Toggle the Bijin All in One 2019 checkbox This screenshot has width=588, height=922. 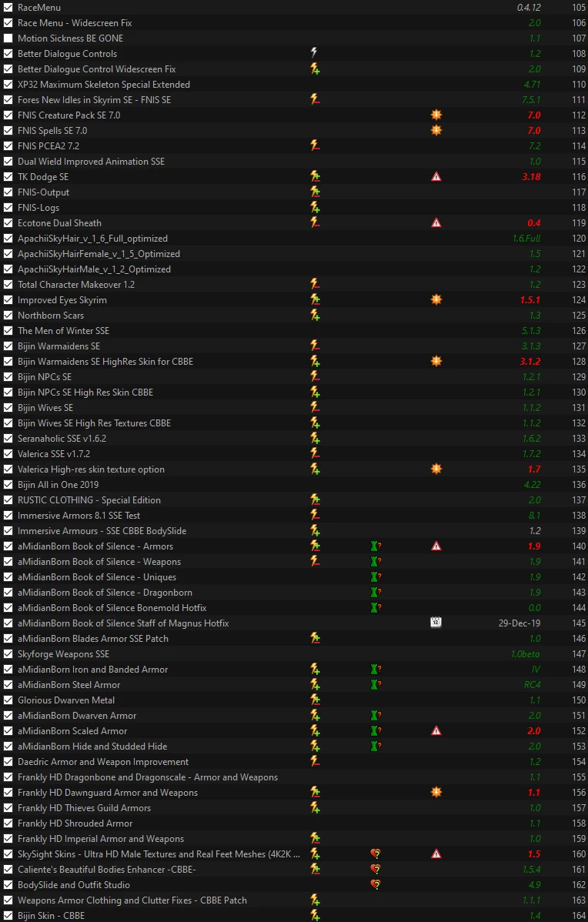click(x=8, y=485)
